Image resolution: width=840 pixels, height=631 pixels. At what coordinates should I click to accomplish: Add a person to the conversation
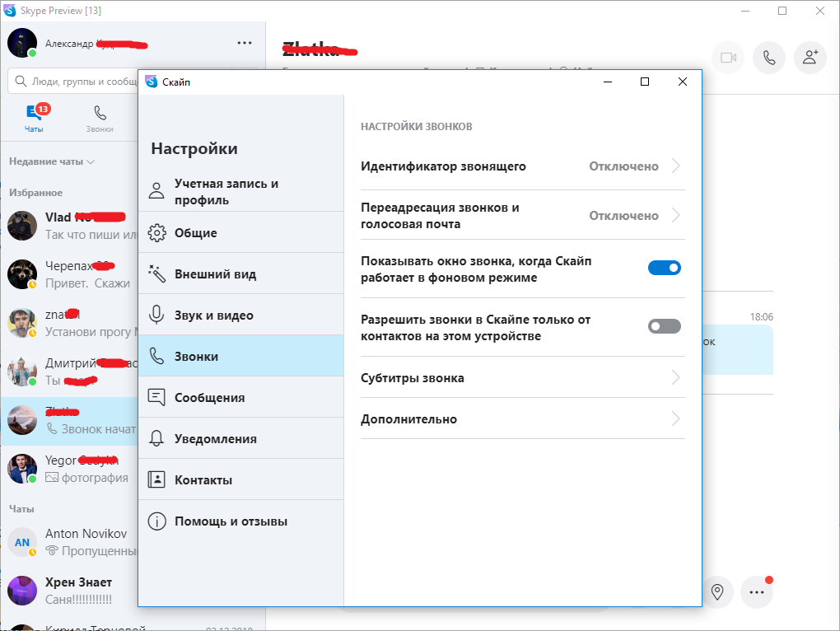(810, 58)
